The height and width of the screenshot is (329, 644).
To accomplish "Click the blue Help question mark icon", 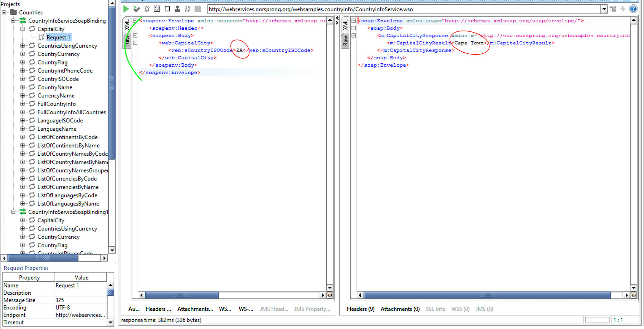I will pyautogui.click(x=633, y=9).
